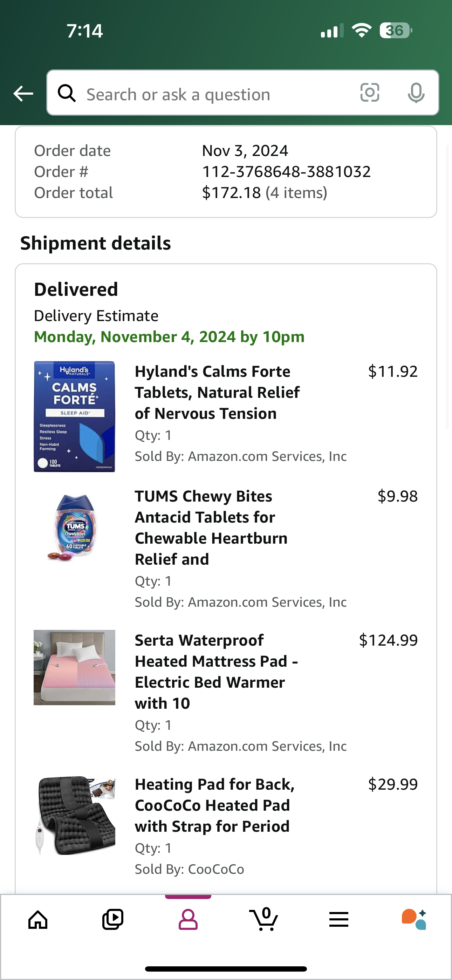Open Heating Pad for Back title link
Viewport: 452px width, 980px height.
[214, 805]
